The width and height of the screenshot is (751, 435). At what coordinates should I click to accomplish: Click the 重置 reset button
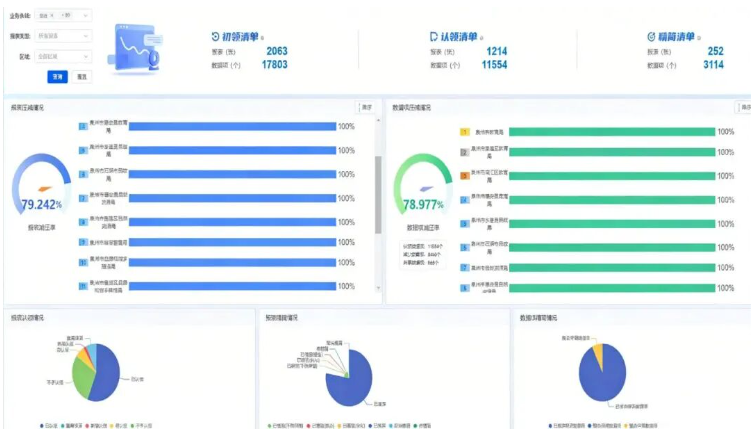pyautogui.click(x=82, y=76)
